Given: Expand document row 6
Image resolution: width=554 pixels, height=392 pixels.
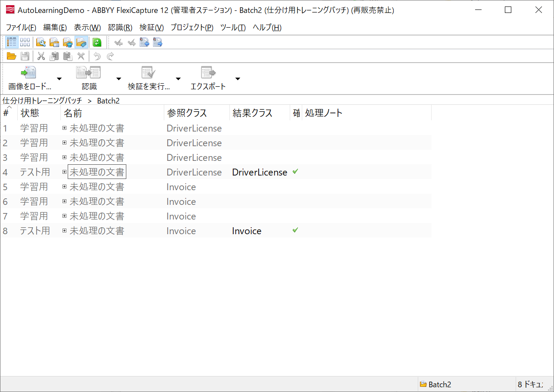Looking at the screenshot, I should 65,201.
